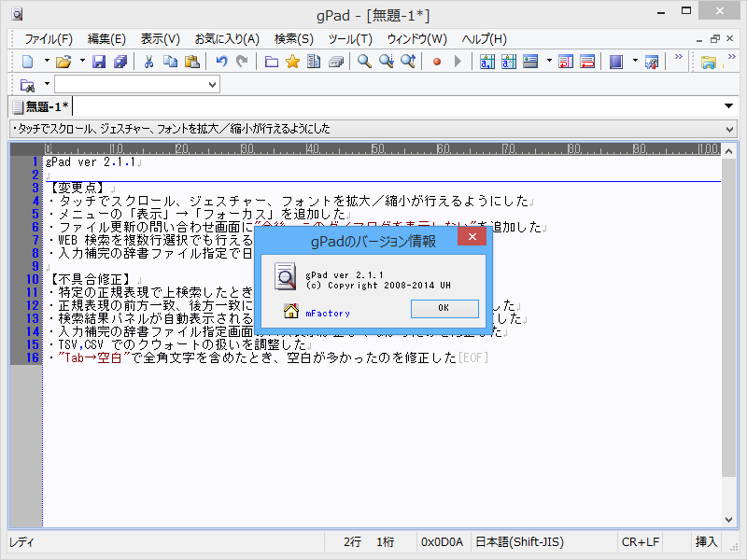Image resolution: width=747 pixels, height=560 pixels.
Task: Click the first ruler view icon
Action: point(487,62)
